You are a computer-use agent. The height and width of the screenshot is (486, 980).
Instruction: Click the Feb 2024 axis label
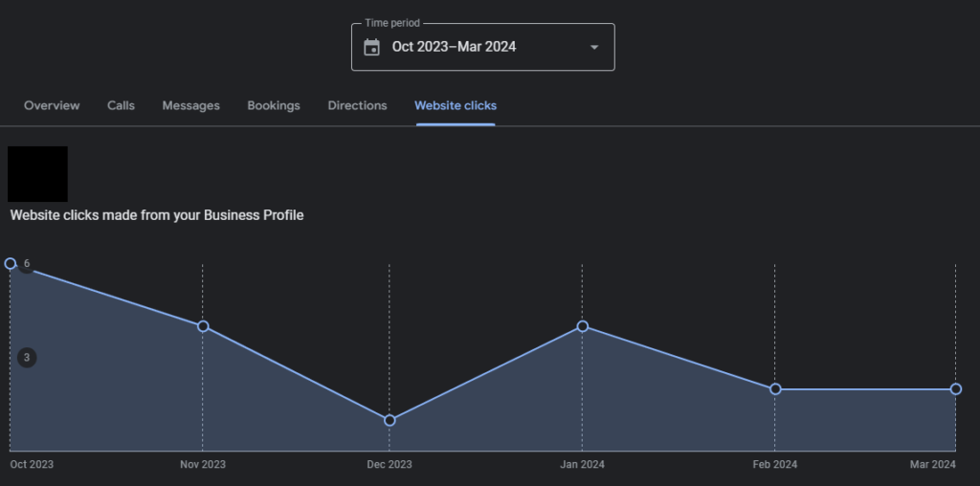coord(775,465)
